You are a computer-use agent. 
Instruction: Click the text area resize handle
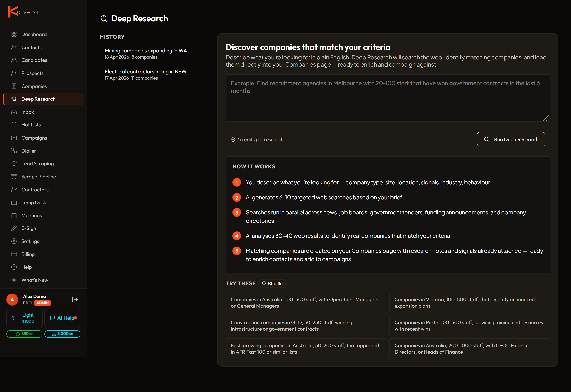[x=546, y=118]
